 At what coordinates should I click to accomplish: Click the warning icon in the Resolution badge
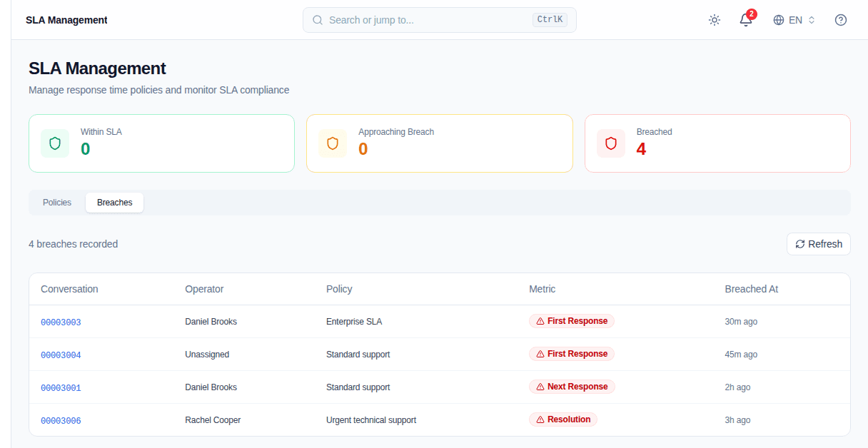click(540, 419)
